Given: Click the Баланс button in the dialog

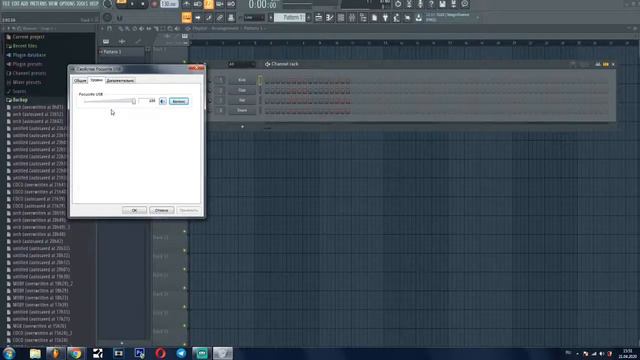Looking at the screenshot, I should click(x=179, y=101).
